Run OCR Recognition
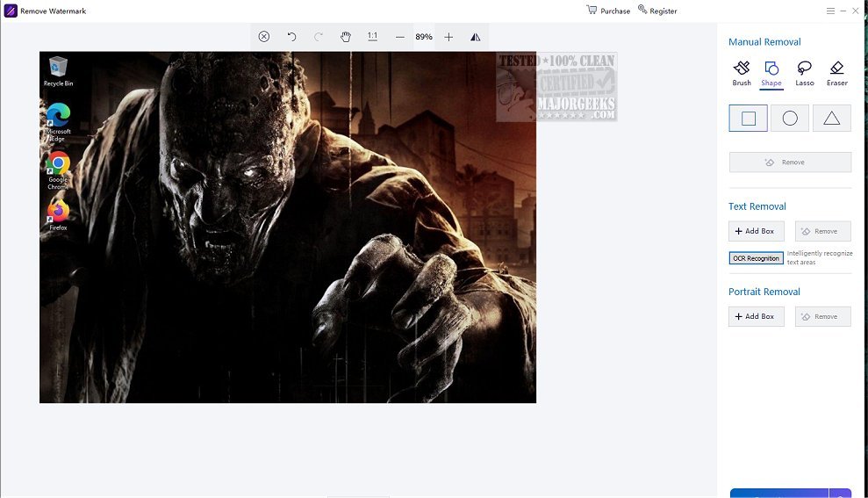Viewport: 868px width, 498px height. point(757,258)
